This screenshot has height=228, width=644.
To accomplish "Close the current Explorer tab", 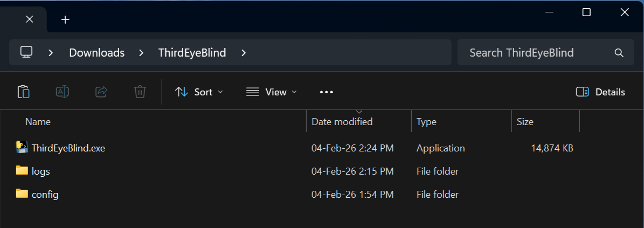I will click(x=30, y=19).
